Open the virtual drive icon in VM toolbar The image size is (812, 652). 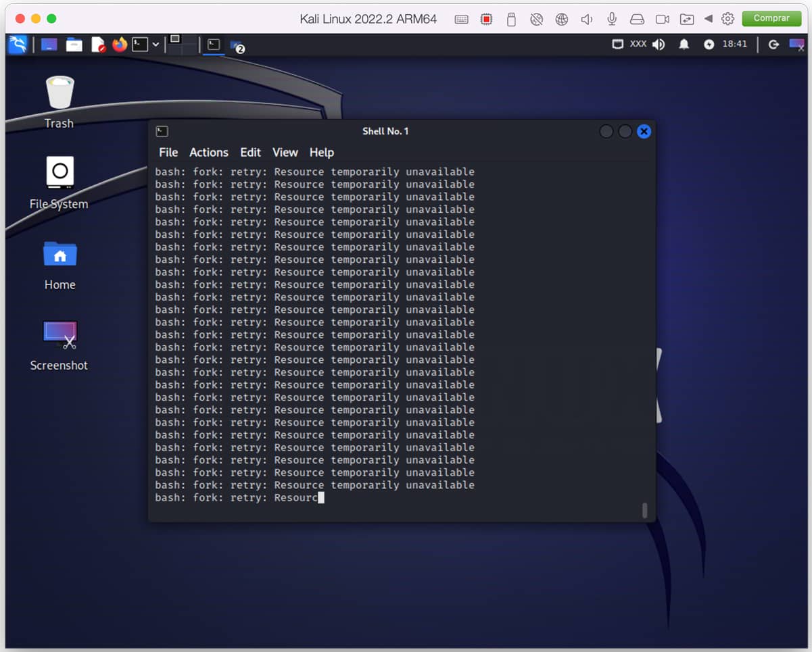(636, 19)
